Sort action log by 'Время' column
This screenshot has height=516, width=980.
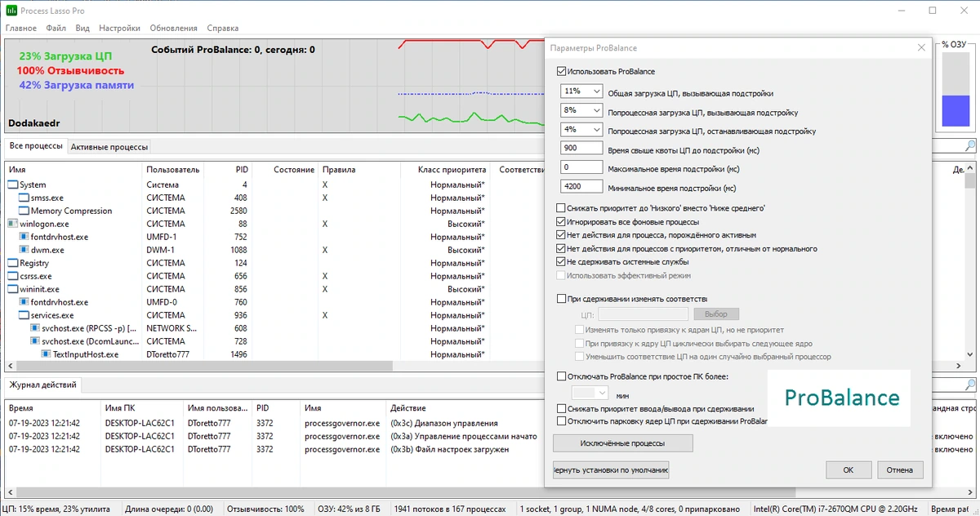click(x=52, y=407)
